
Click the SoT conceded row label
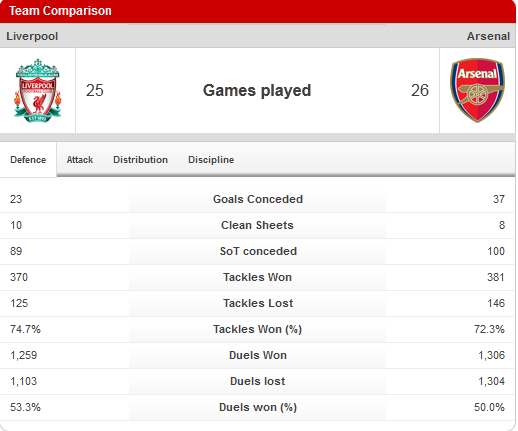(258, 251)
